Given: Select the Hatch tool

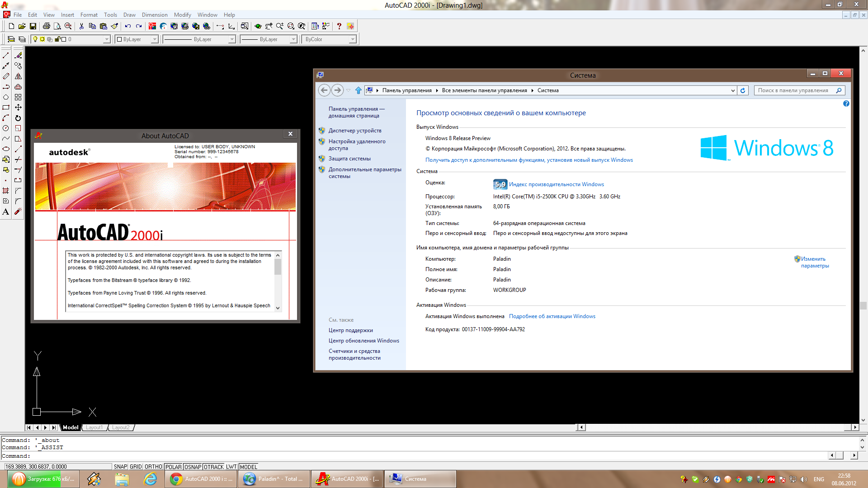Looking at the screenshot, I should pos(6,191).
